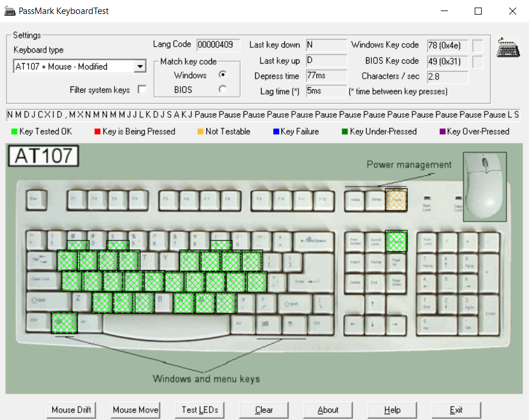
Task: Click the Windows Key code value 78 (0x4e)
Action: (x=448, y=45)
